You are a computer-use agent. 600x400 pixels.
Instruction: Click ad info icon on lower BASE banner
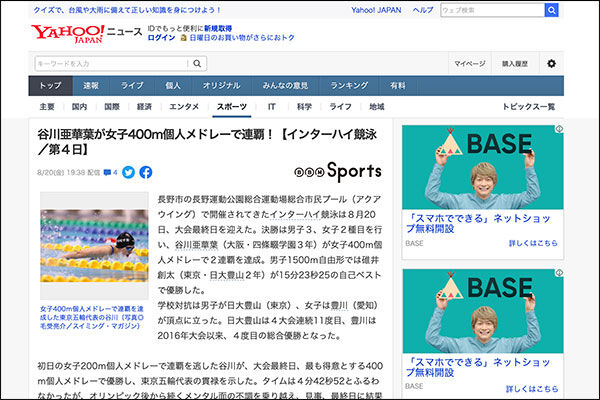click(559, 273)
